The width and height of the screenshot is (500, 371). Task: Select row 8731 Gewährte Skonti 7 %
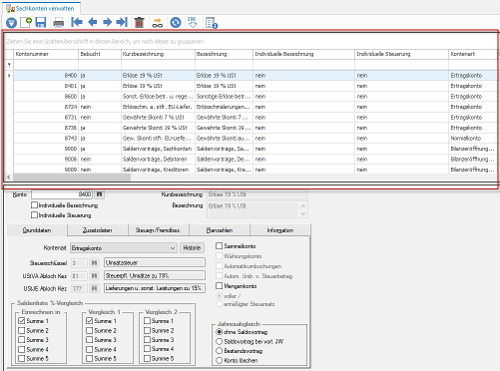click(x=255, y=117)
